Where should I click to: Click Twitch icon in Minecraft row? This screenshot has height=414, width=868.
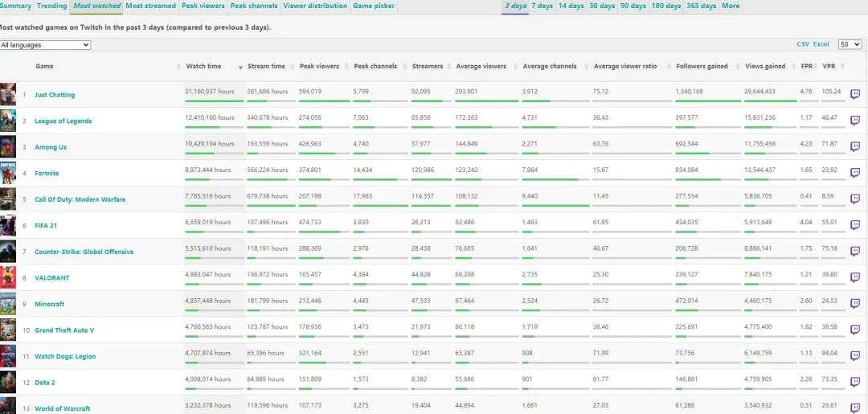click(x=855, y=304)
